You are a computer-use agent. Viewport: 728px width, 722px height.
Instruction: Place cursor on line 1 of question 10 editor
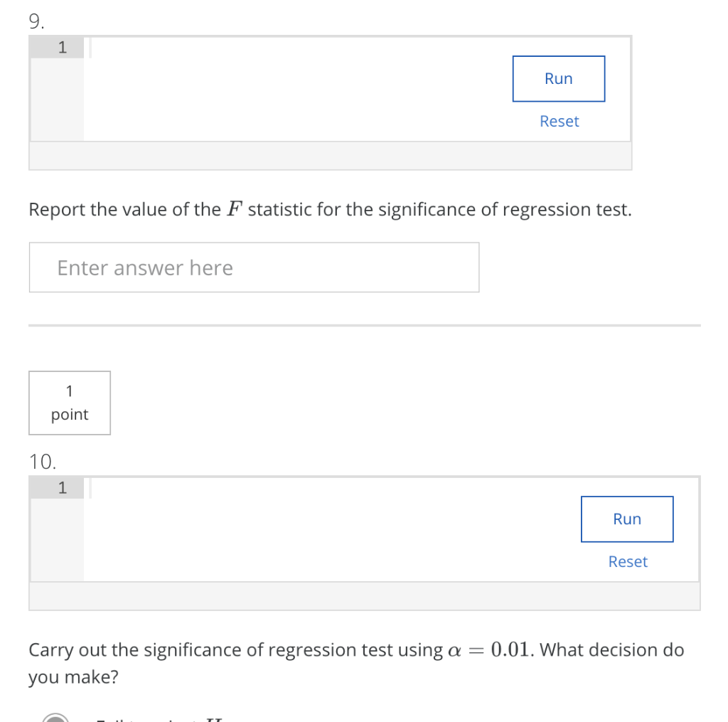213,488
